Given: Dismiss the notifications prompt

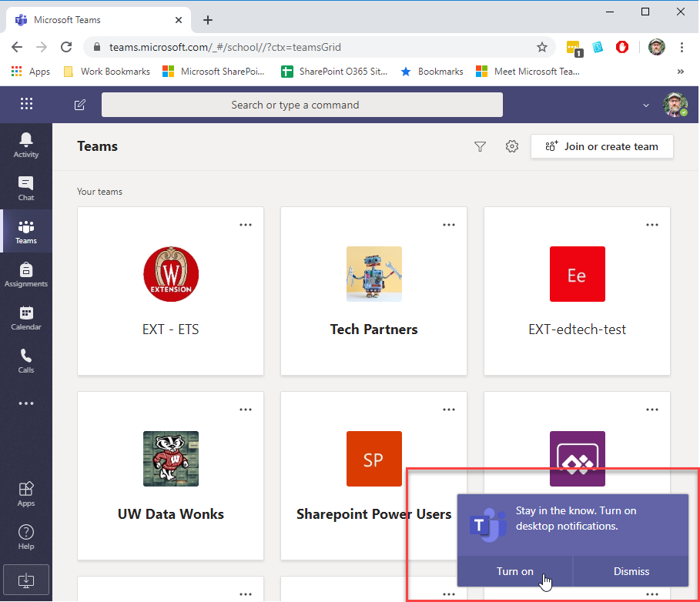Looking at the screenshot, I should pos(631,571).
